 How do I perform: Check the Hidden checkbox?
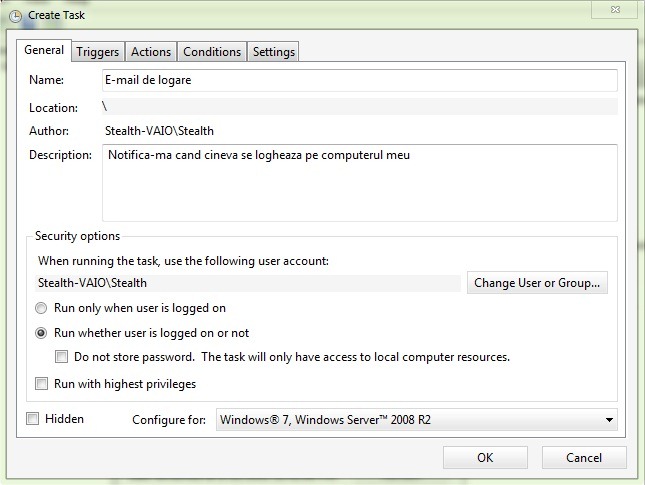point(32,419)
